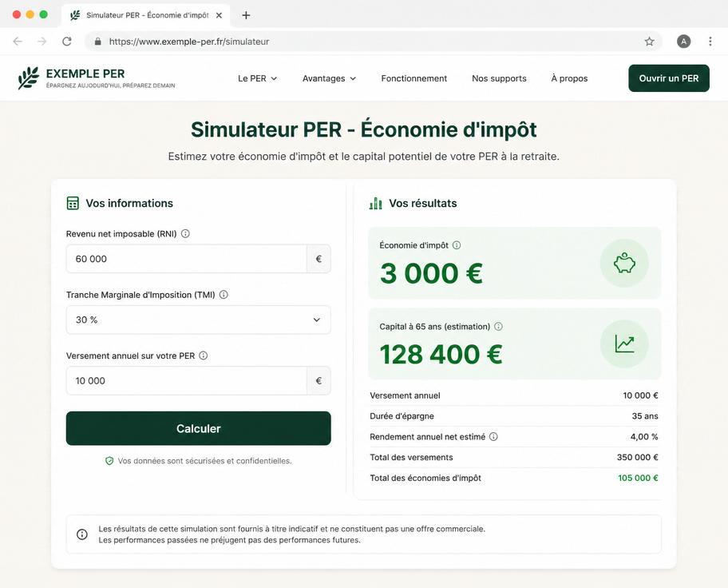
Task: Expand the Avantages navigation menu
Action: click(329, 78)
